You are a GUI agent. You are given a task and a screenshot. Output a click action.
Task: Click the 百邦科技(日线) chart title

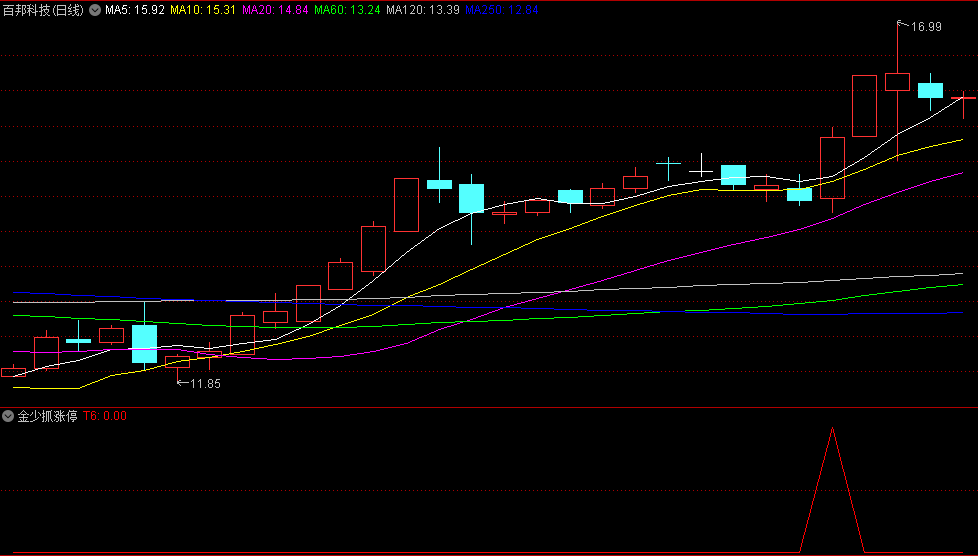pyautogui.click(x=44, y=10)
